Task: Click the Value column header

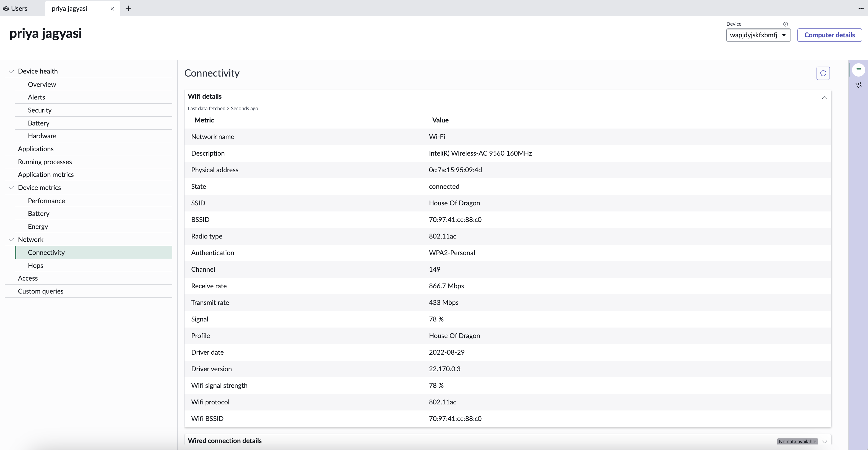Action: click(x=440, y=120)
